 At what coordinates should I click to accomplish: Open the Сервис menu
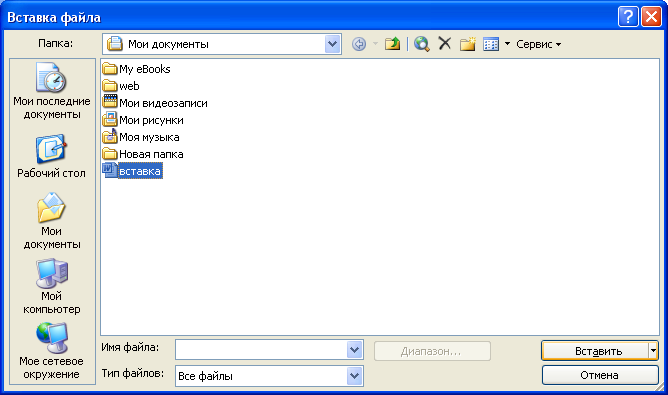coord(538,44)
